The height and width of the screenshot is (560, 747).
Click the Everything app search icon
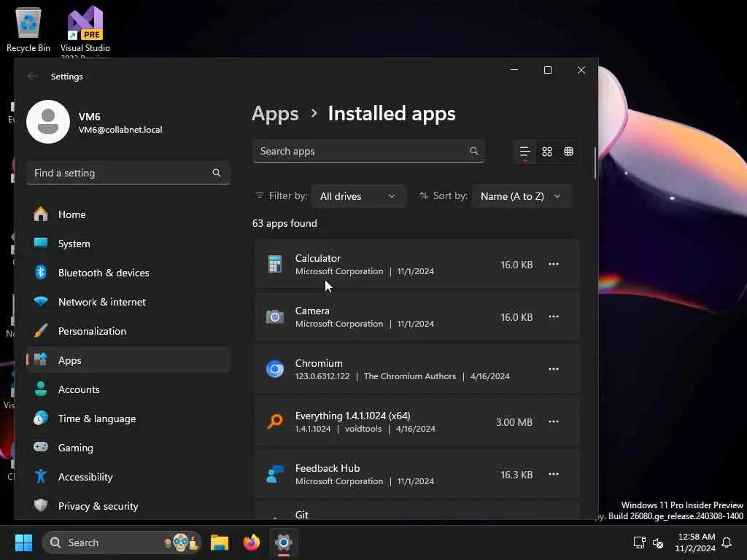tap(275, 421)
